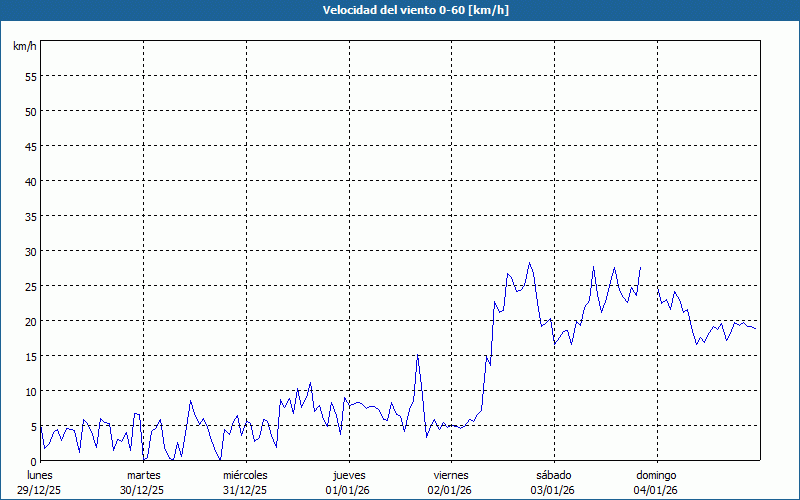Click the chart title "Velocidad del viento 0-60 [km/h]"
The width and height of the screenshot is (800, 500).
(x=400, y=11)
